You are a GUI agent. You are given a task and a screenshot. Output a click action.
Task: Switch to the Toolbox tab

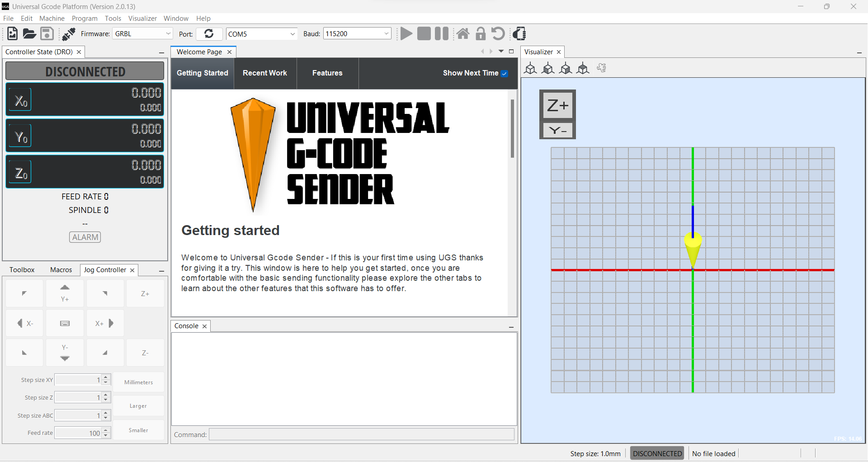tap(22, 270)
